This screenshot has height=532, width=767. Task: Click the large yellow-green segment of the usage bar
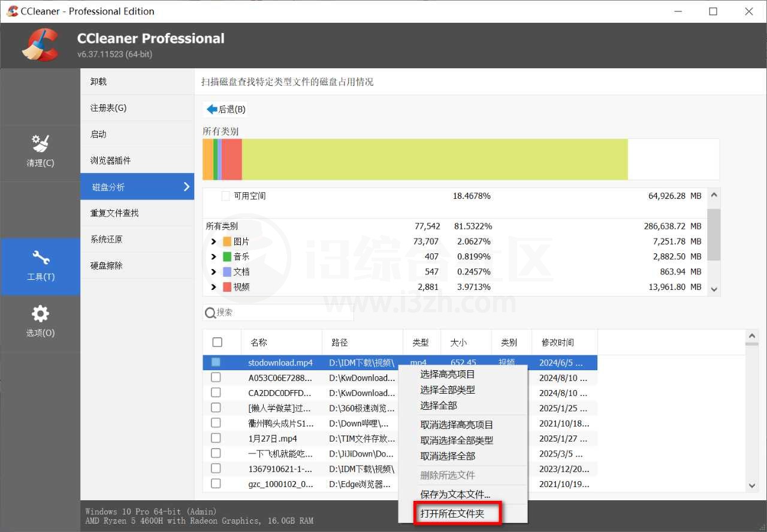coord(434,159)
